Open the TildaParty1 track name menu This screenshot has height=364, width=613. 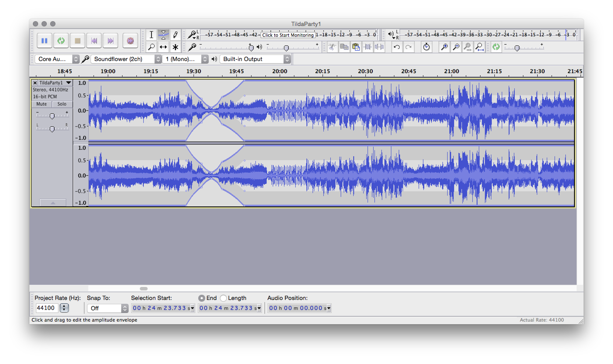click(x=55, y=83)
